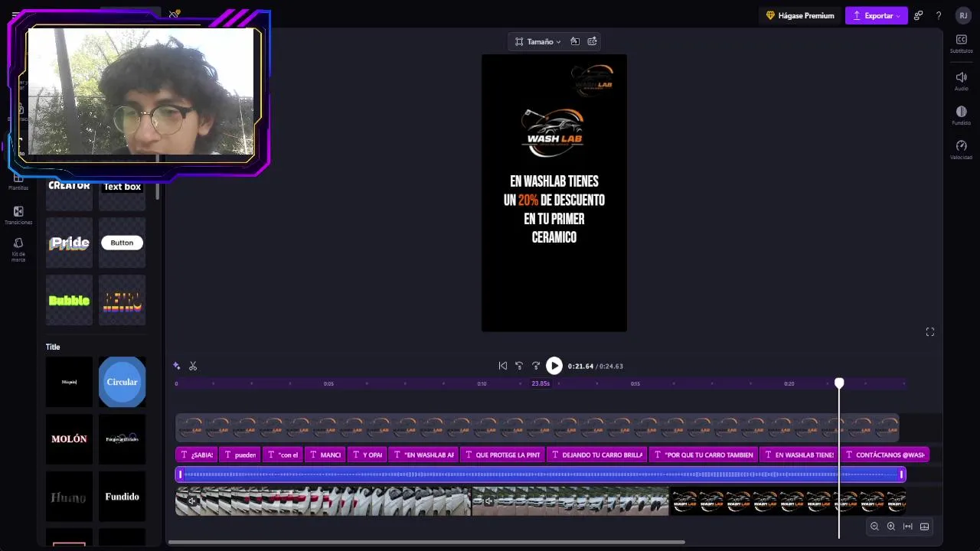Skip forward five seconds
Viewport: 980px width, 551px height.
click(x=536, y=366)
